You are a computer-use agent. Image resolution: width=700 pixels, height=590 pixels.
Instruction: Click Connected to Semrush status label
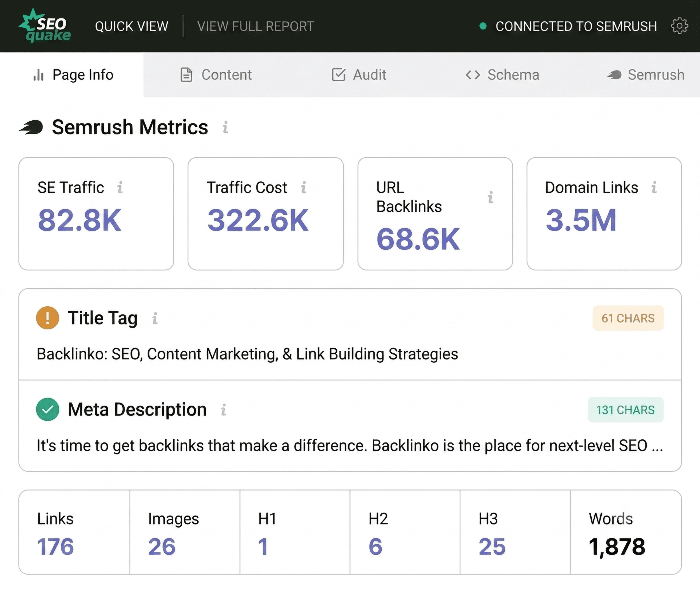(x=576, y=26)
